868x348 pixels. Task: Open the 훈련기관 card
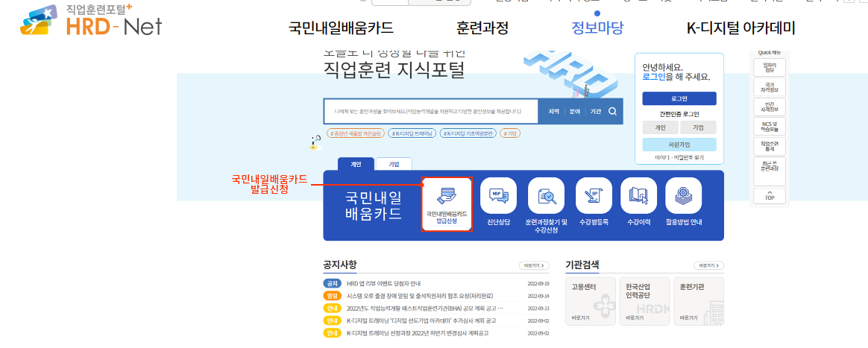click(x=699, y=302)
